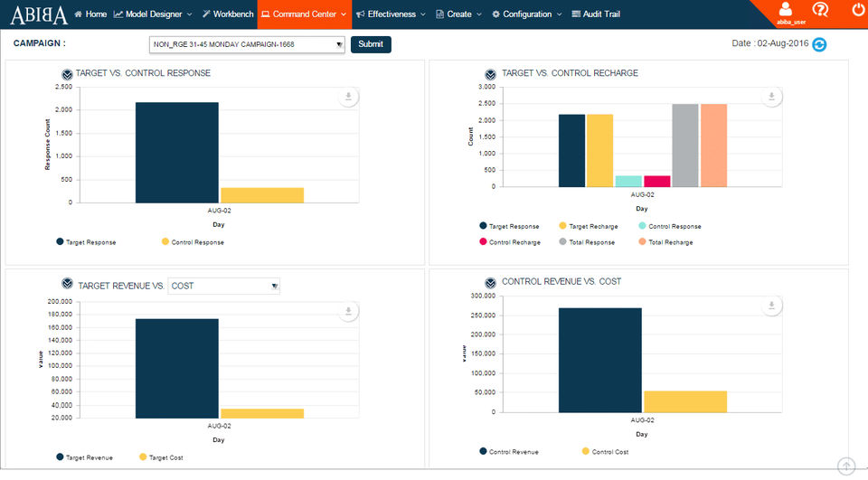Open the COST metric dropdown
Image resolution: width=868 pixels, height=480 pixels.
(x=223, y=286)
